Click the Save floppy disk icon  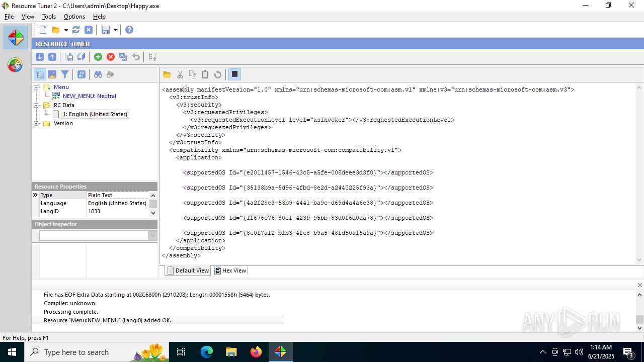pyautogui.click(x=106, y=30)
